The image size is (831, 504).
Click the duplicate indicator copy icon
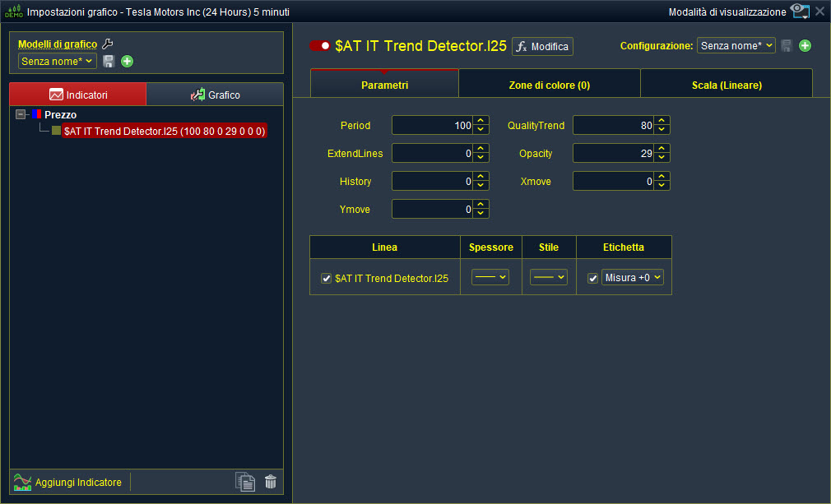(244, 483)
